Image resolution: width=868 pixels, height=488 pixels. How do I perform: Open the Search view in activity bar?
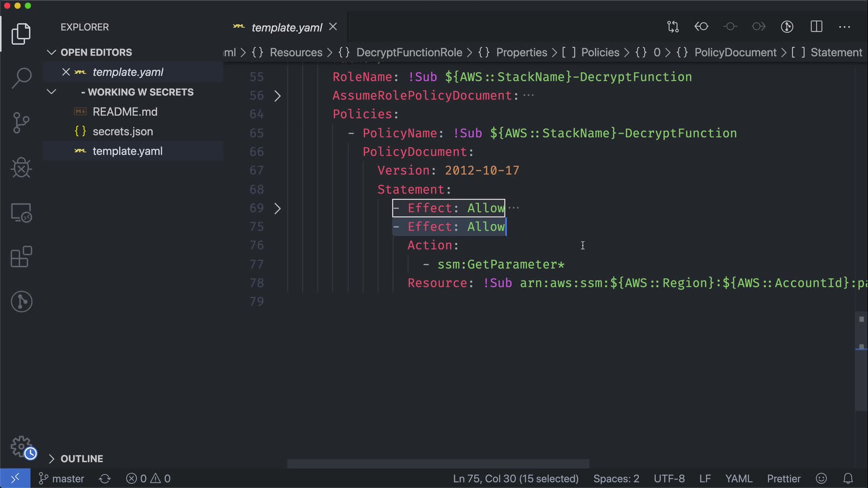(x=21, y=78)
